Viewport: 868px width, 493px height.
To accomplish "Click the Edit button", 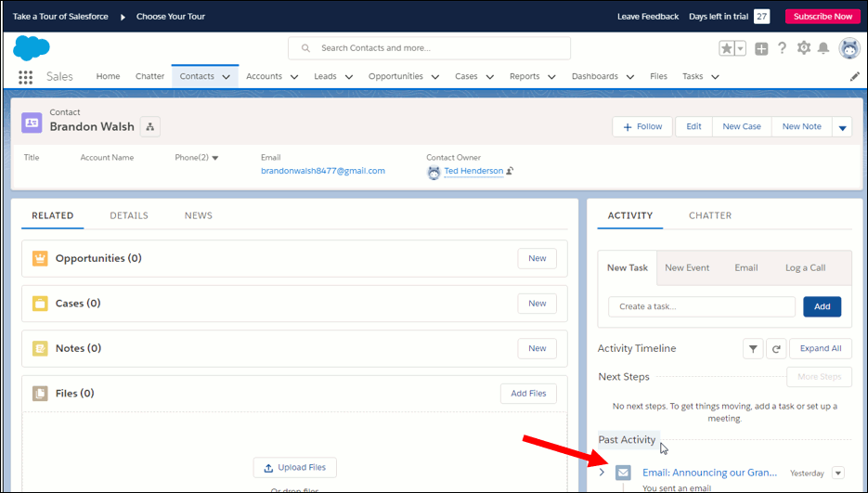I will click(693, 127).
